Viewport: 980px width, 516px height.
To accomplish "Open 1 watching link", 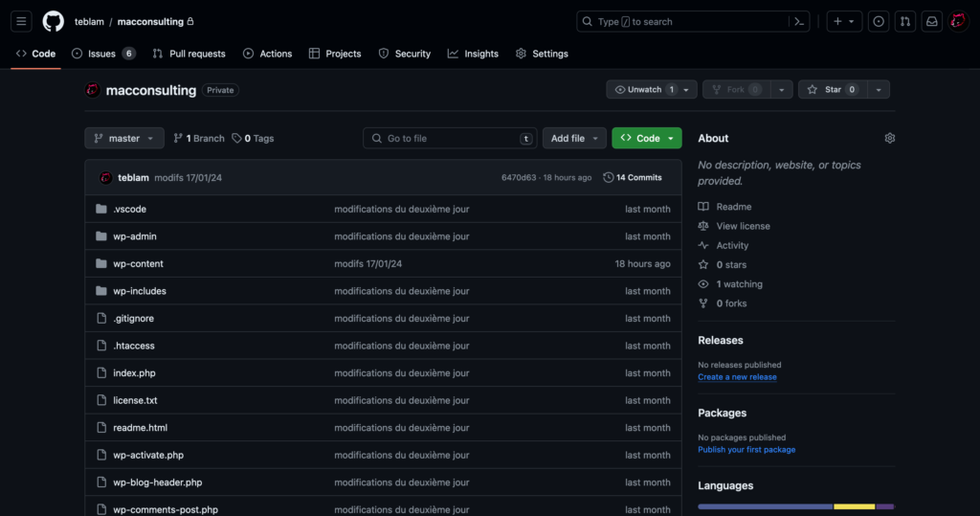I will tap(739, 284).
